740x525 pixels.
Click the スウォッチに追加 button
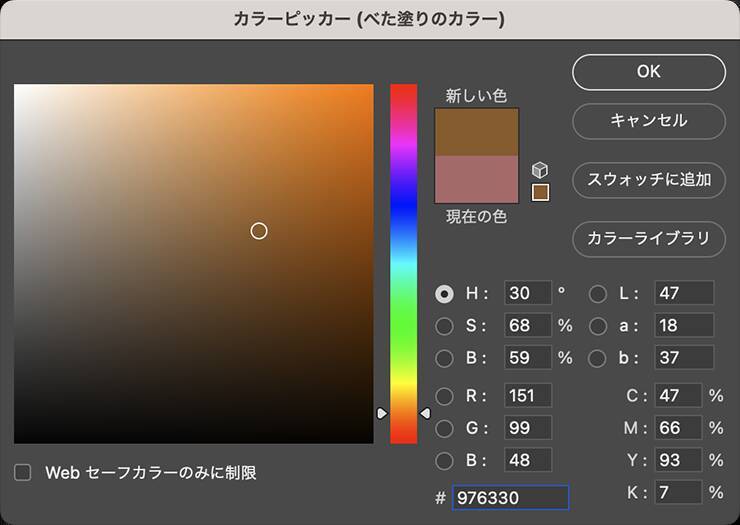point(648,180)
